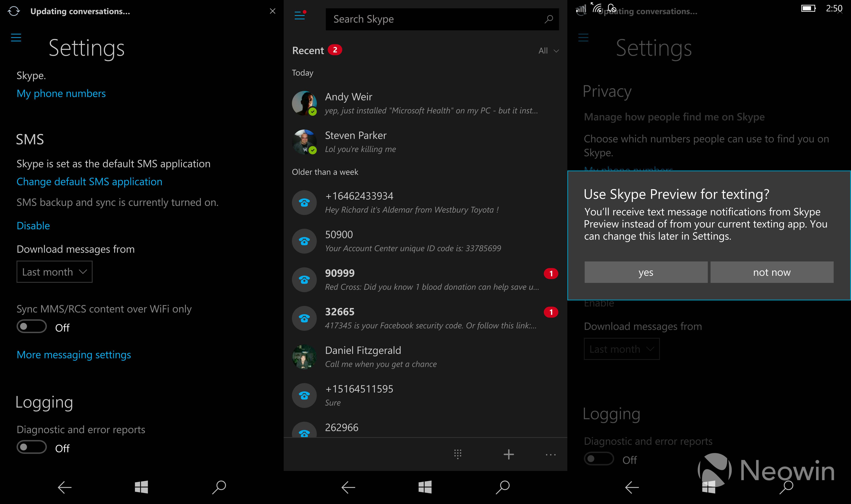
Task: Click the magnifier icon in Search Skype box
Action: [549, 19]
